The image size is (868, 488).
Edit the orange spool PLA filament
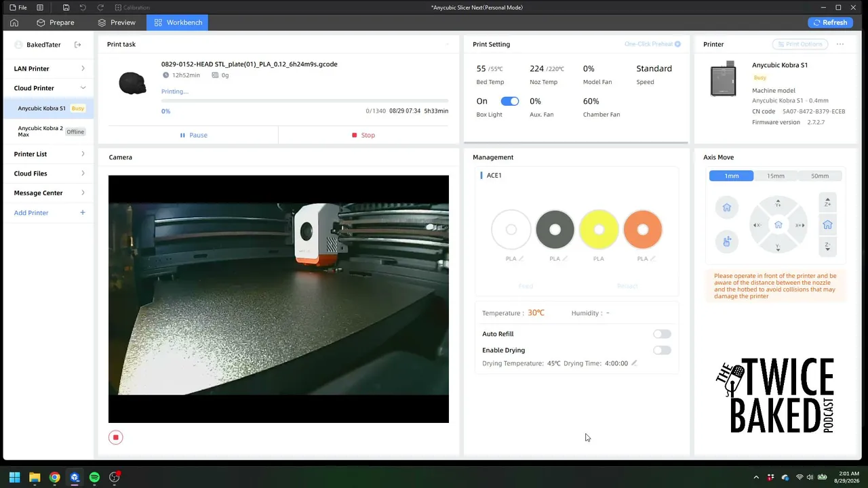652,259
